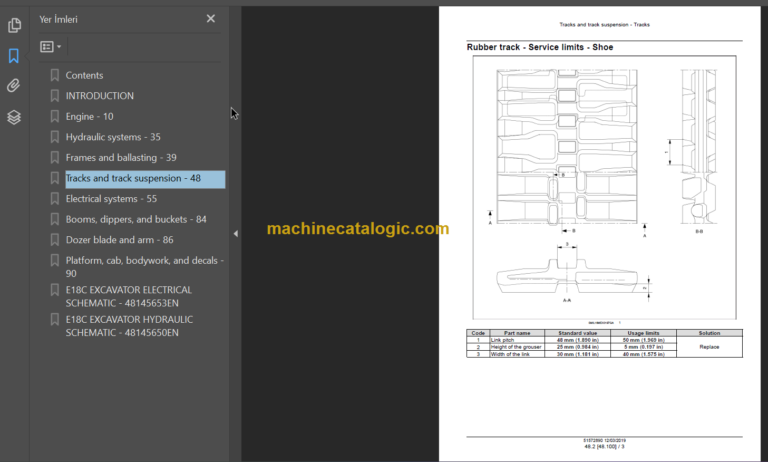Click bookmark icon beside Engine - 10
This screenshot has width=768, height=462.
coord(55,117)
